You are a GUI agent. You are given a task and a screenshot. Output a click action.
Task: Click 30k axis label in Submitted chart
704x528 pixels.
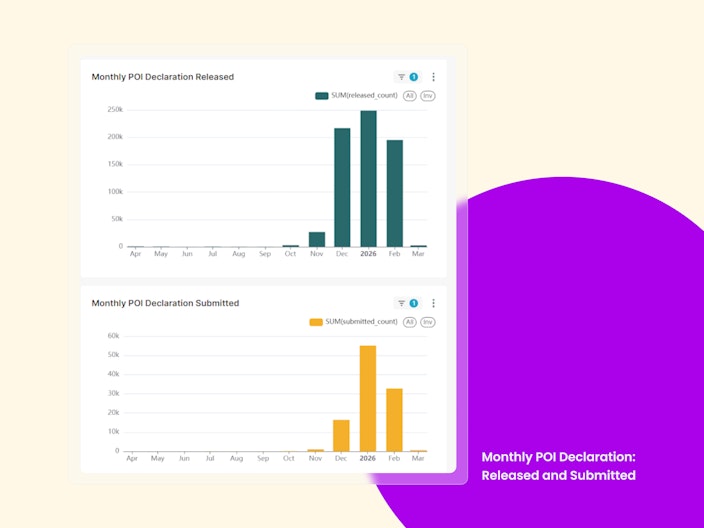coord(114,393)
